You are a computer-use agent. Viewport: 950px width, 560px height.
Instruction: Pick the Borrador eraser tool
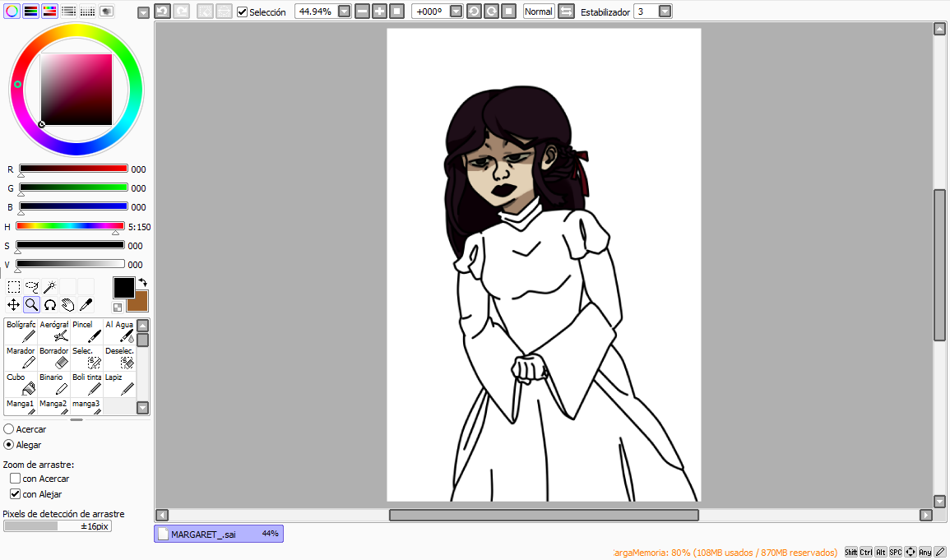click(54, 358)
